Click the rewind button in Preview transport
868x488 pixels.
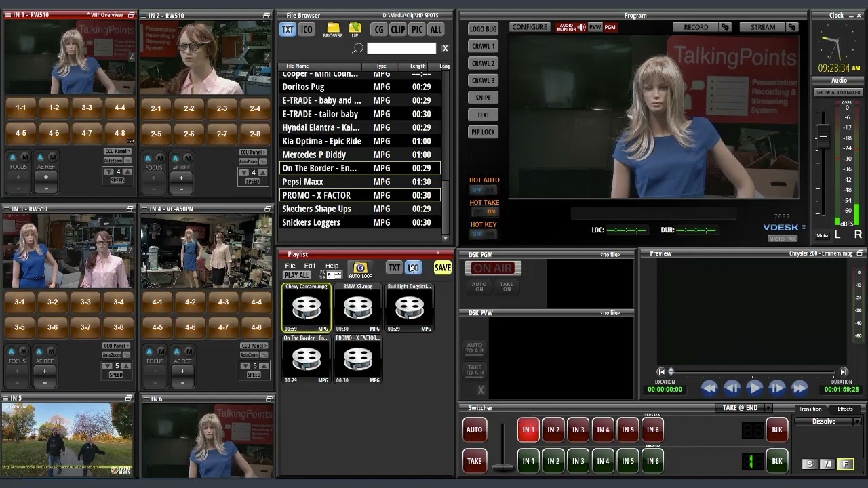pos(709,388)
